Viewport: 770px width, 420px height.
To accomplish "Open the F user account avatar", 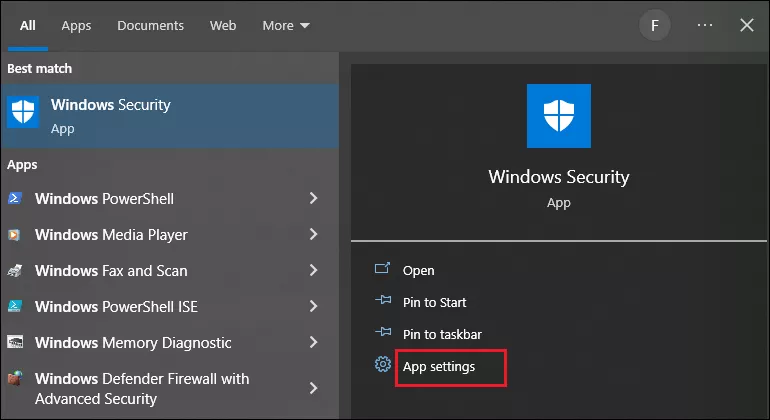I will (x=655, y=26).
